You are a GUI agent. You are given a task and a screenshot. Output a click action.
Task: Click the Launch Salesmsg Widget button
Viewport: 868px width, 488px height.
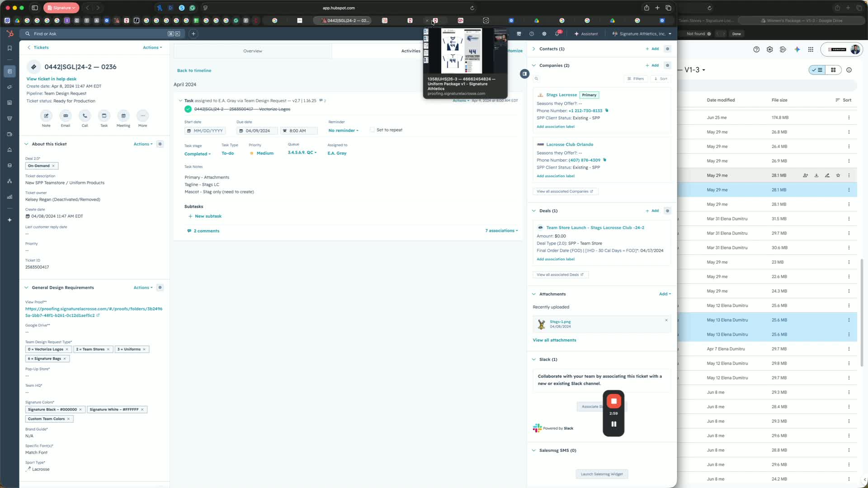pos(602,474)
